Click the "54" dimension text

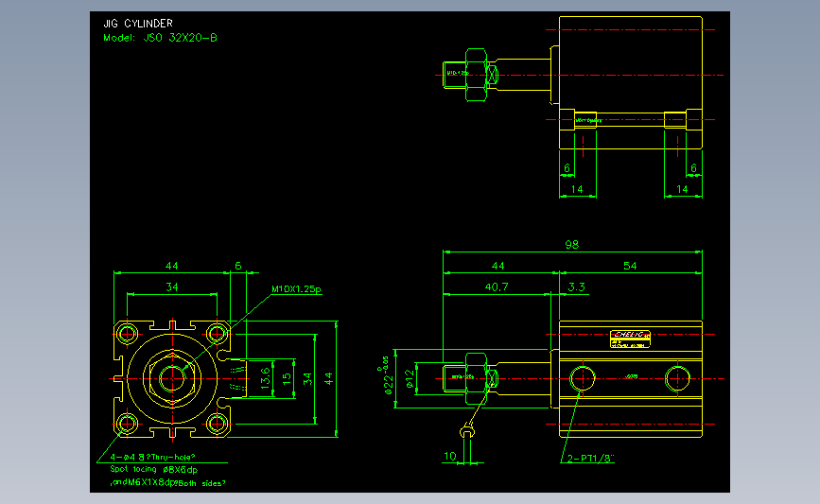(x=630, y=266)
